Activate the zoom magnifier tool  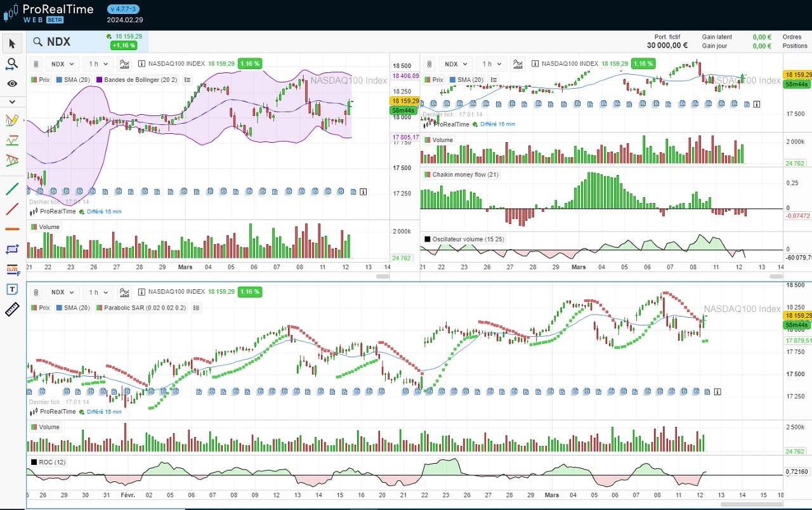(x=12, y=64)
